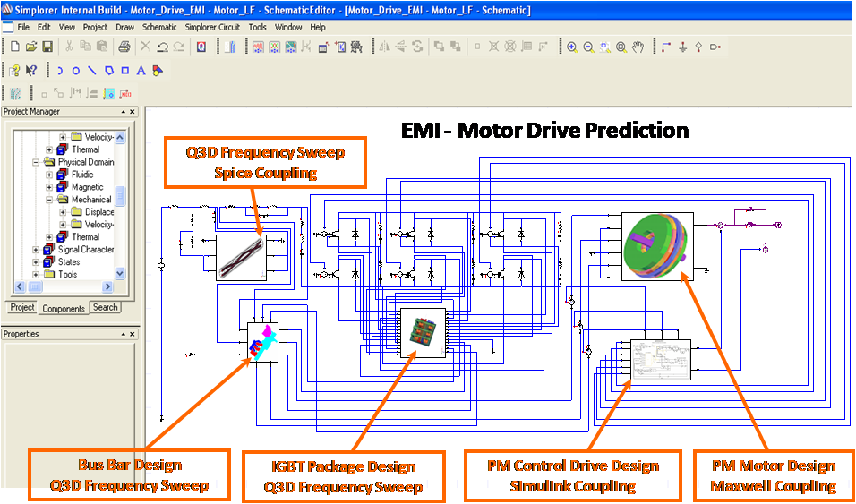
Task: Click the application icon left of File
Action: tap(7, 27)
